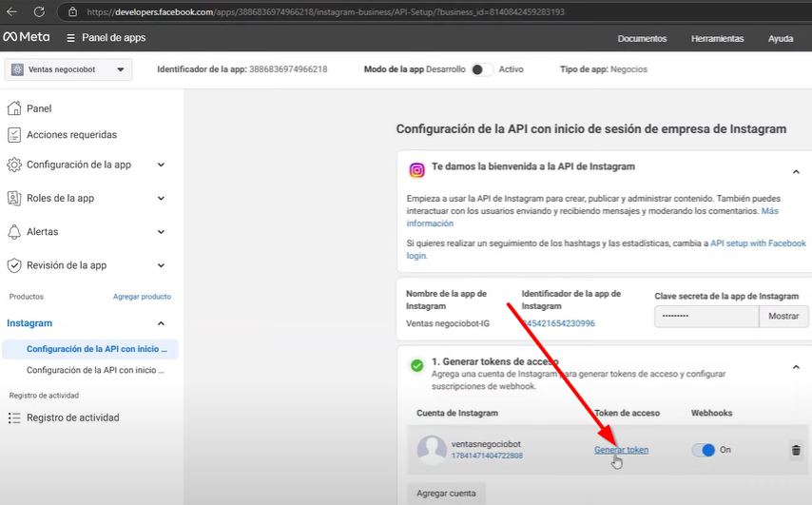
Task: Click the Roles de la app person icon
Action: click(x=14, y=198)
